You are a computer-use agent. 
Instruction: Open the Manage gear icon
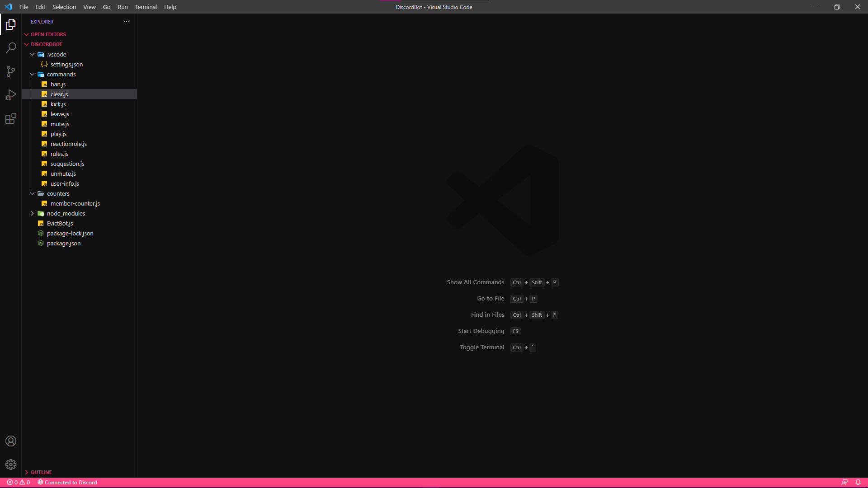coord(11,465)
